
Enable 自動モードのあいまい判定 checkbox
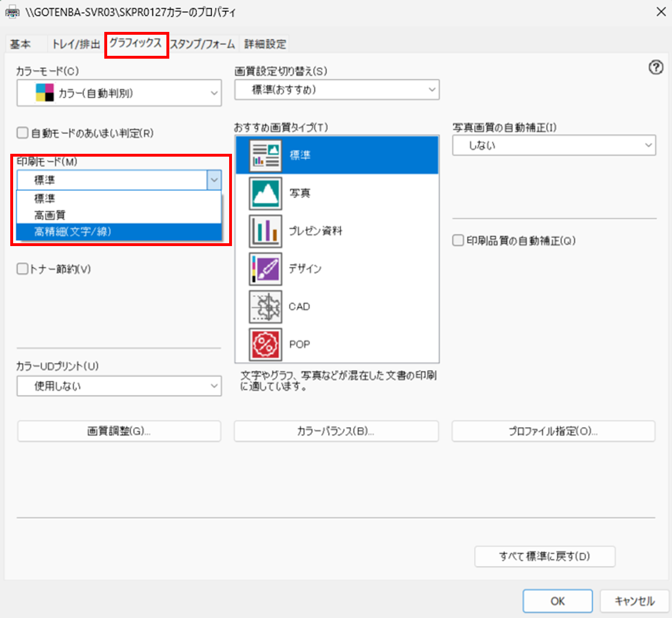pos(23,133)
